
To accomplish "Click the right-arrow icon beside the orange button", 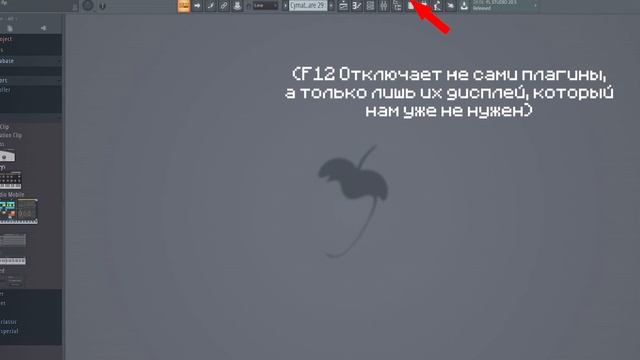I will [x=197, y=6].
